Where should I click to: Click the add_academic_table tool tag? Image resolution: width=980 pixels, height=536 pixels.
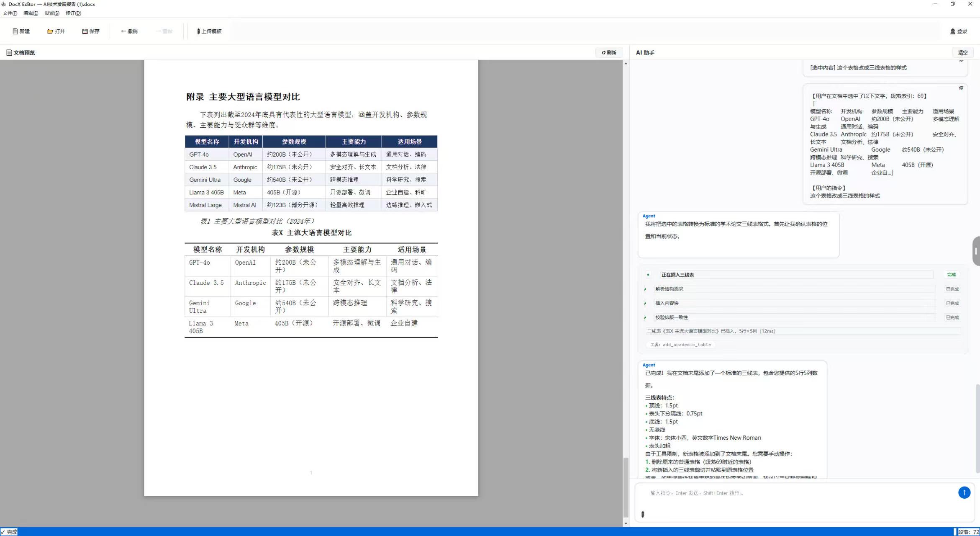tap(681, 345)
